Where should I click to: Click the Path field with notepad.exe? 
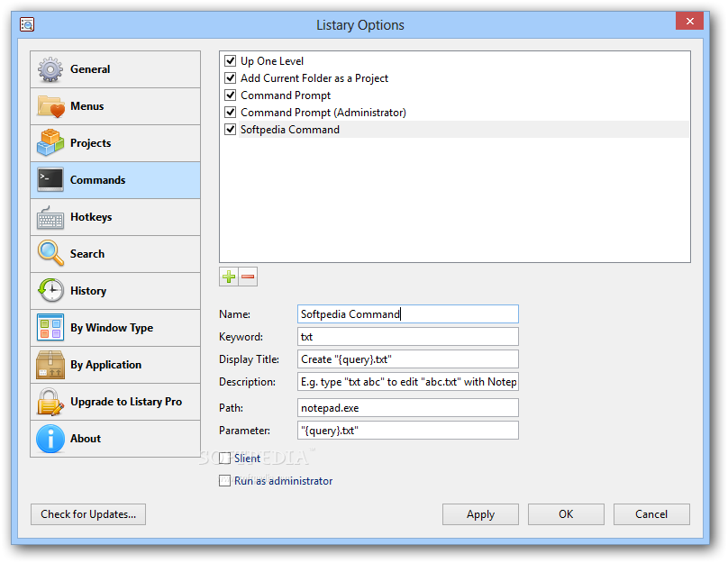point(407,408)
